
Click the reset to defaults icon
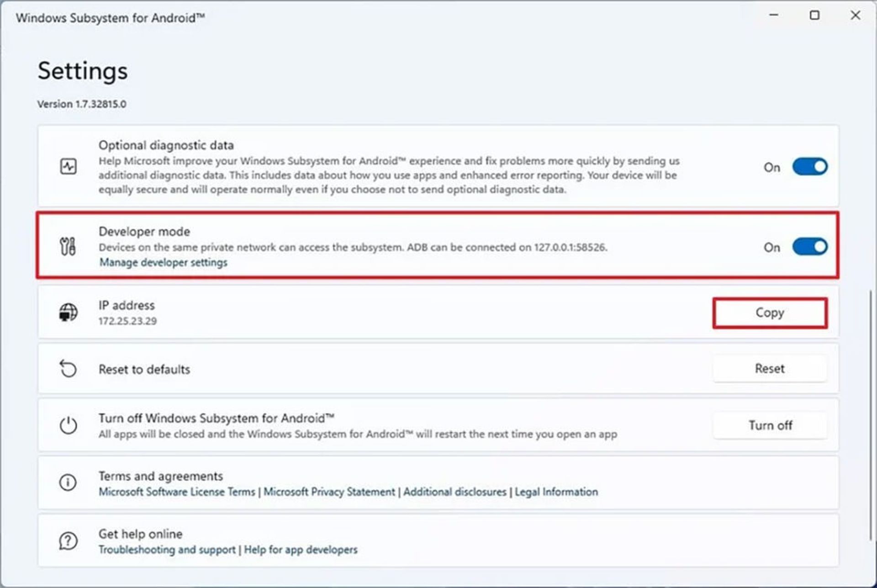point(68,369)
